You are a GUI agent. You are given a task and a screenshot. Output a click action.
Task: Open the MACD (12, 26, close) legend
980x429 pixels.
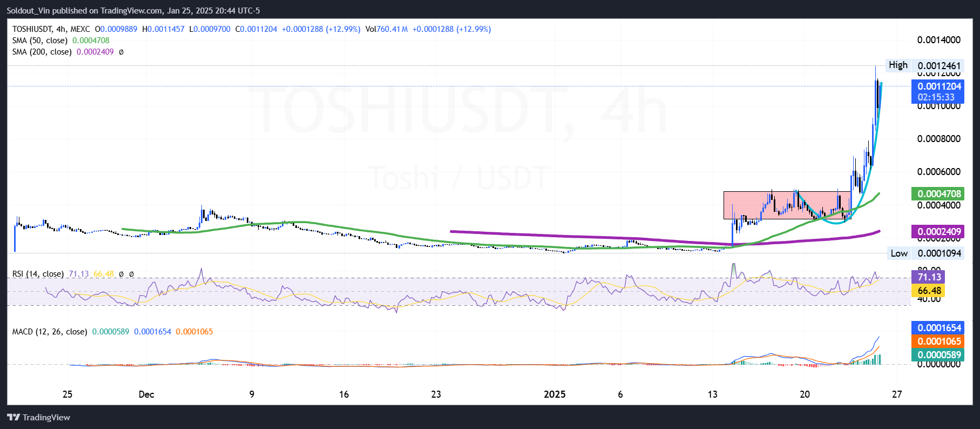[50, 332]
